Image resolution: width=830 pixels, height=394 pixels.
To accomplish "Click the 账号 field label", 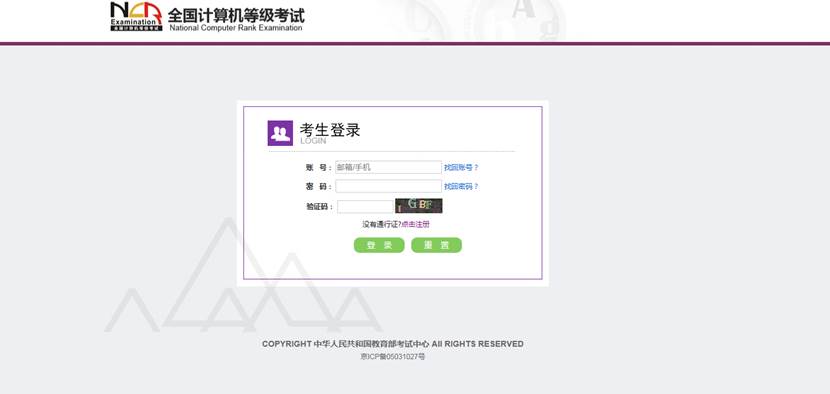I will tap(319, 168).
